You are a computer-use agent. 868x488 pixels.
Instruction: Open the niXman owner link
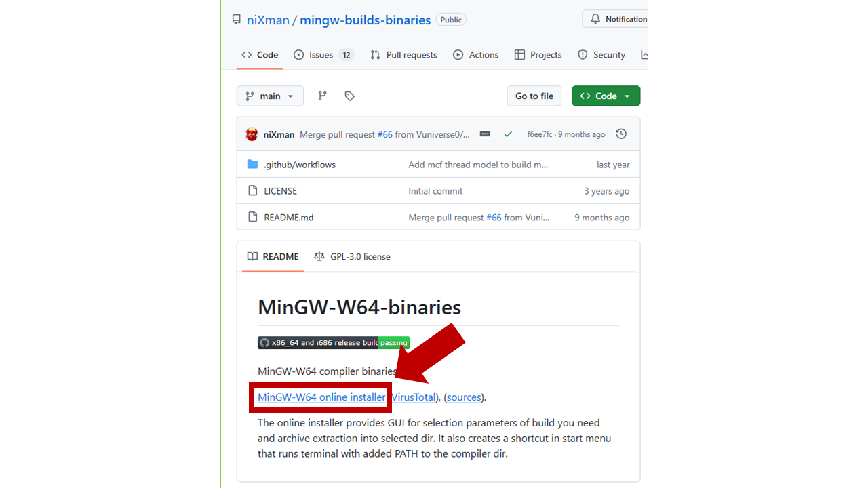268,20
